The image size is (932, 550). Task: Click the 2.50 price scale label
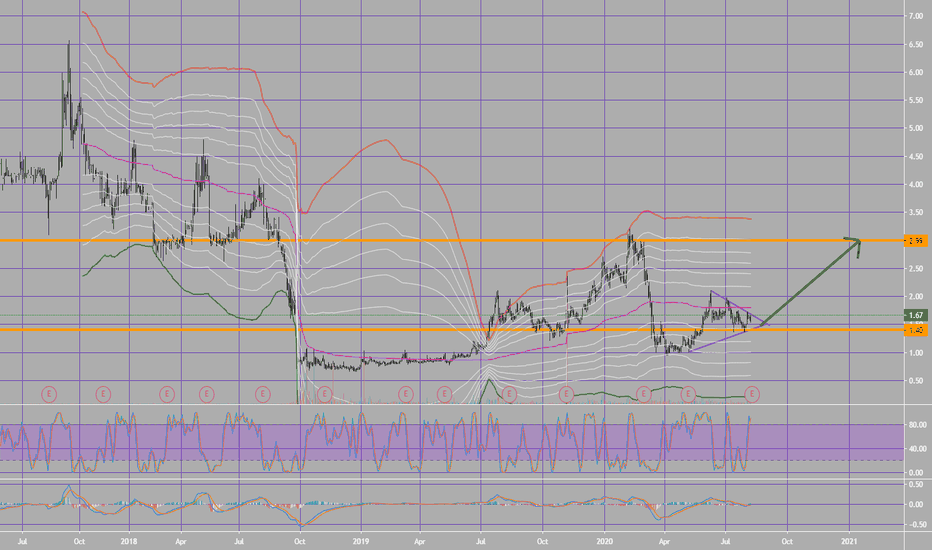click(x=916, y=269)
